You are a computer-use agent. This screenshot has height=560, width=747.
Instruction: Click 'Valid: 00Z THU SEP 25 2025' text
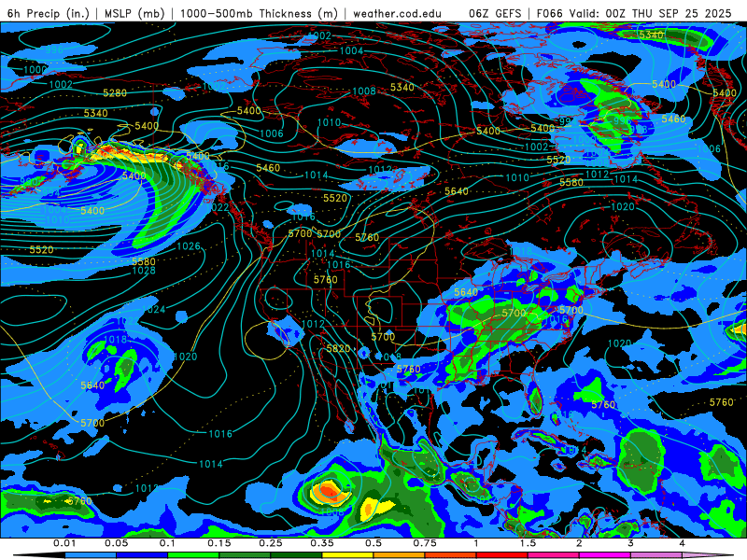650,13
